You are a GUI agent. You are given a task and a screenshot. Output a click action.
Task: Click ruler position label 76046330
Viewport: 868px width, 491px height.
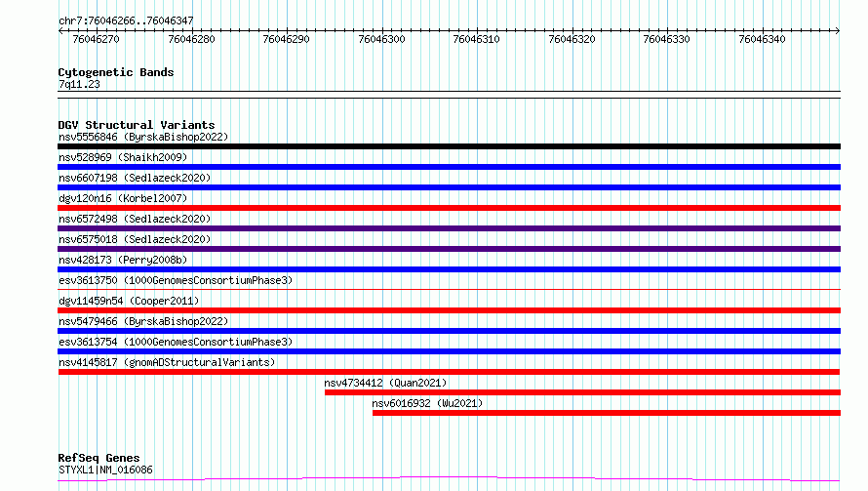tap(666, 39)
